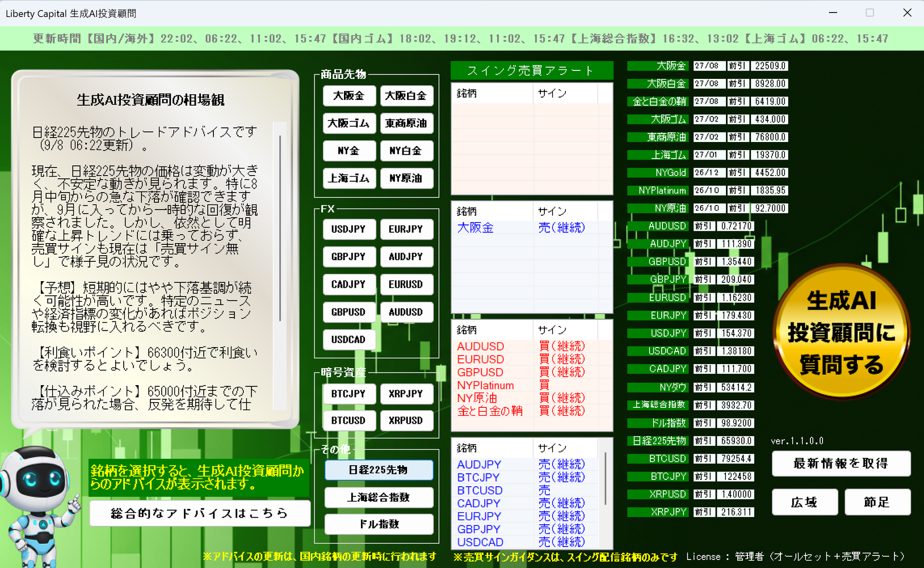Close the Liberty Capital window
The height and width of the screenshot is (568, 924).
click(x=907, y=12)
